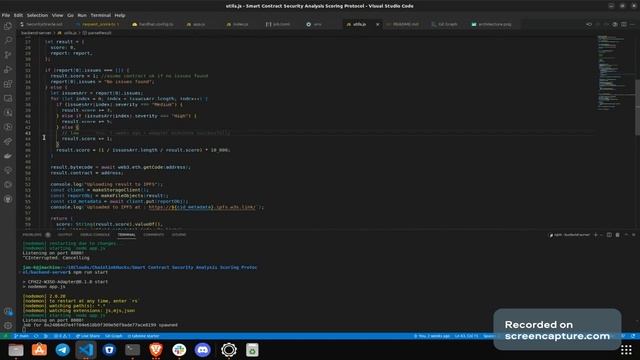Screen dimensions: 640x360
Task: Click the Ln/Col cursor position indicator
Action: (x=466, y=336)
